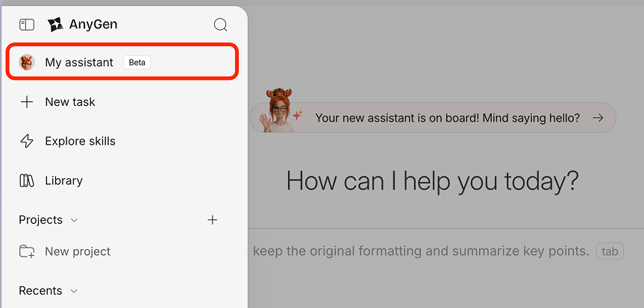Click the My assistant avatar icon
The image size is (644, 308).
(27, 63)
